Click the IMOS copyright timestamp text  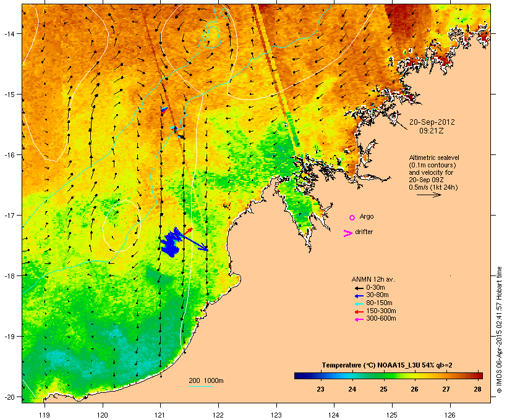[499, 330]
